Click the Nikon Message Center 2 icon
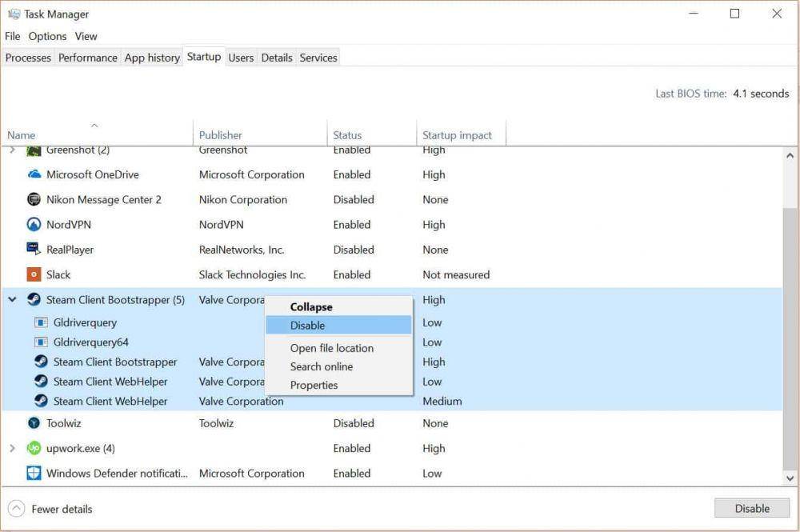 point(34,199)
